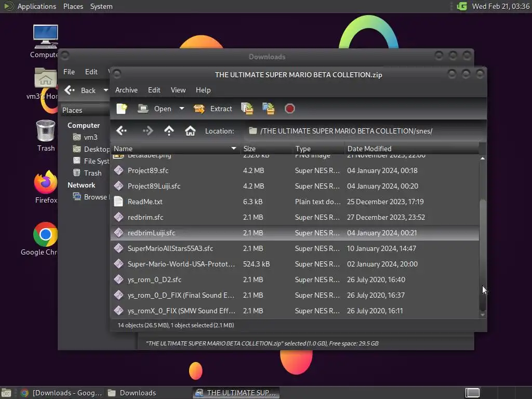The image size is (532, 399).
Task: Click the Project89.sfc file icon
Action: (x=118, y=170)
